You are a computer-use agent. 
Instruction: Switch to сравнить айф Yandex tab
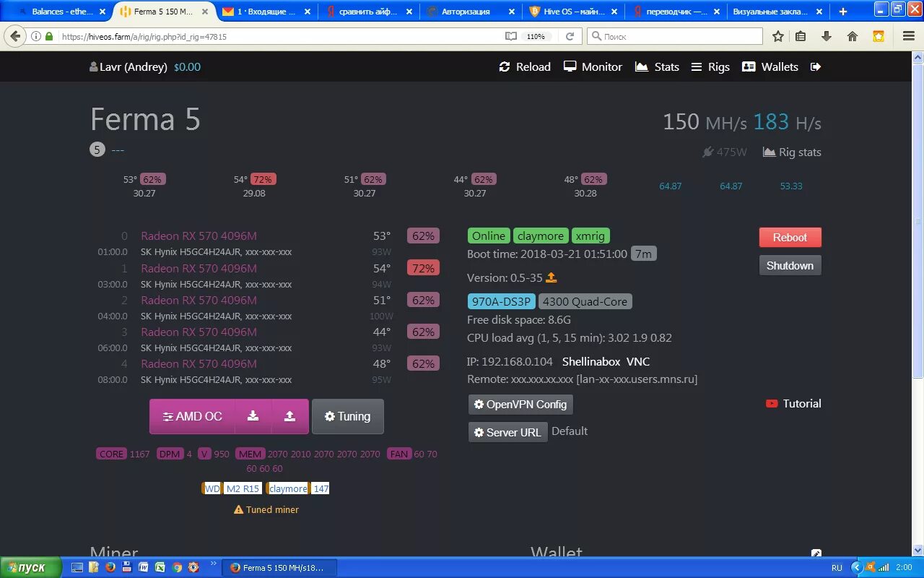[x=368, y=12]
